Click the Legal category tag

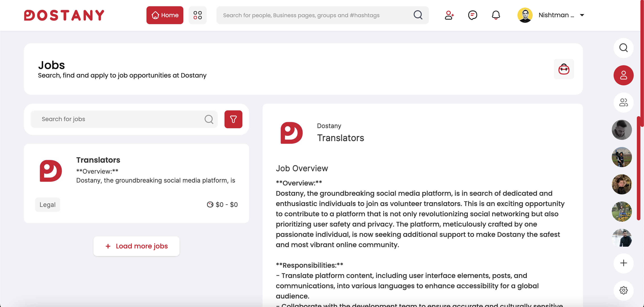(x=47, y=205)
